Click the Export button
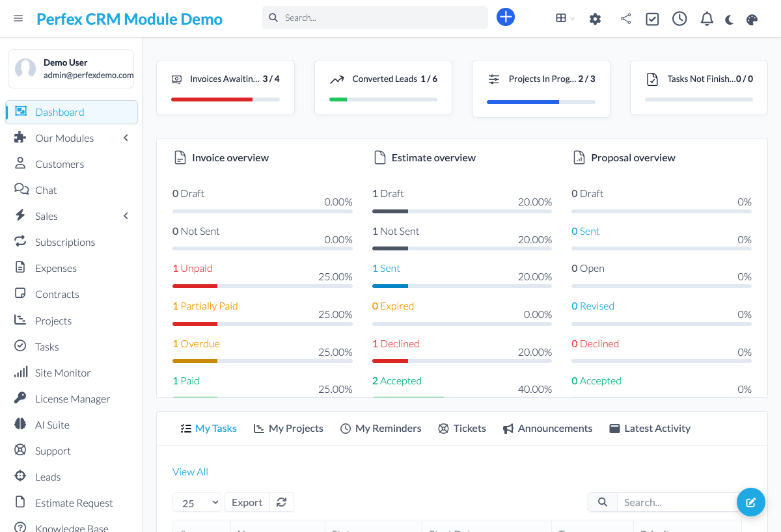The image size is (781, 532). [x=247, y=502]
